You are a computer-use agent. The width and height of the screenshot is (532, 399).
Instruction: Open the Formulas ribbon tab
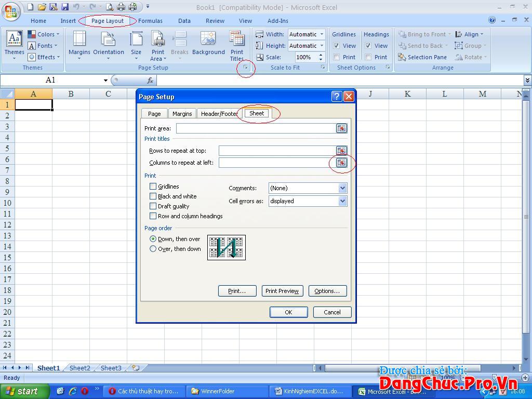150,21
